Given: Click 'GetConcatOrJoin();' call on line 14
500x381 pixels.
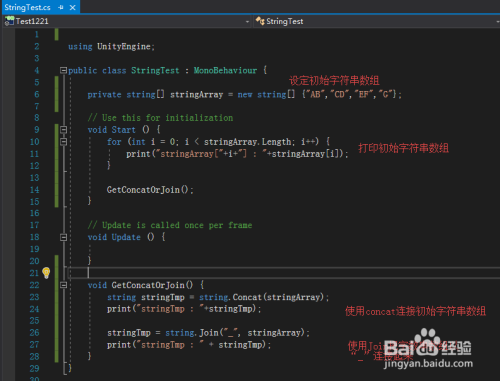Looking at the screenshot, I should (150, 190).
